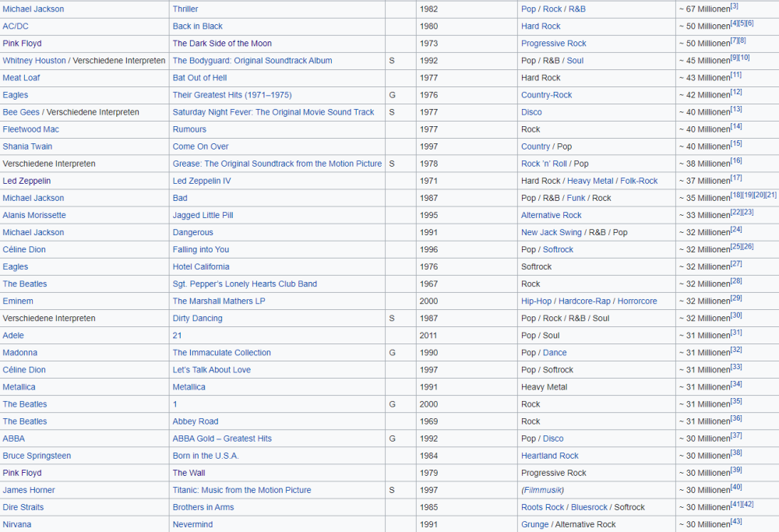
Task: Click the Horrorcore genre link
Action: coord(637,301)
